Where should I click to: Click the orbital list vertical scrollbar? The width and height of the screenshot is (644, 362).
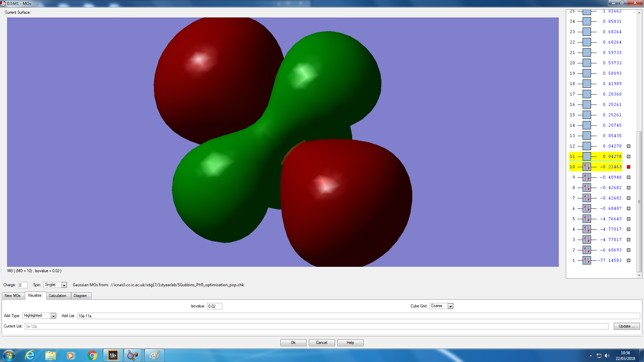point(639,201)
